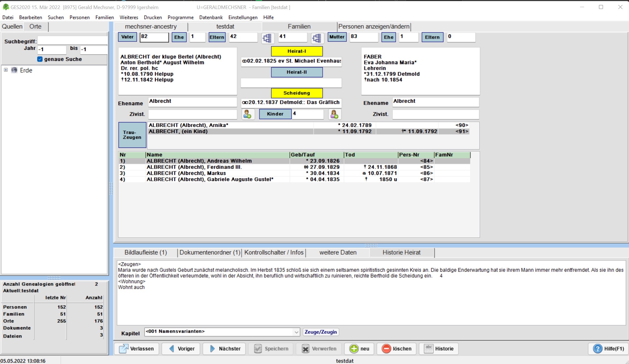Click the Mutter button
Viewport: 629px width, 364px height.
(x=337, y=37)
